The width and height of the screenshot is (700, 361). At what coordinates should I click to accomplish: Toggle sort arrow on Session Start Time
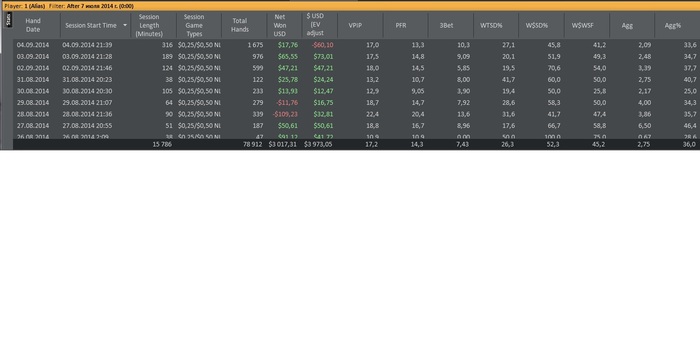pos(125,25)
